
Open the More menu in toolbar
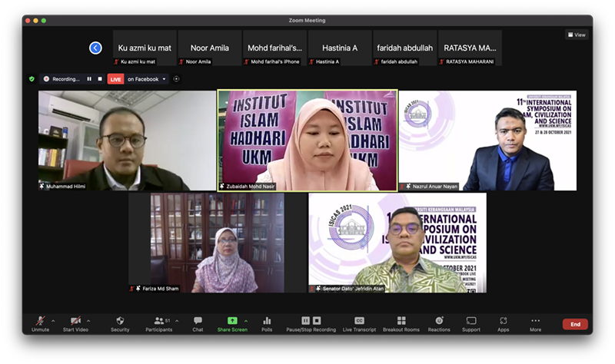pyautogui.click(x=535, y=321)
